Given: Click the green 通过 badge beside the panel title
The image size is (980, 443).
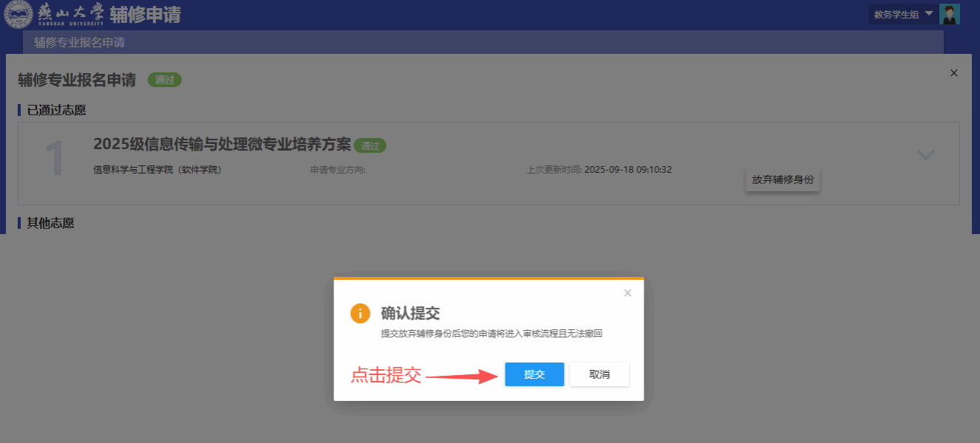Looking at the screenshot, I should coord(164,80).
